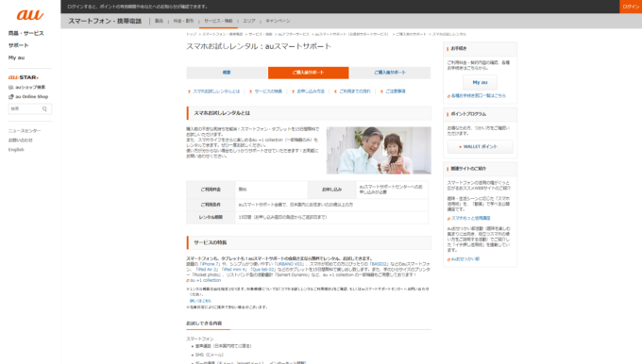Select the 概要 tab

pyautogui.click(x=227, y=73)
